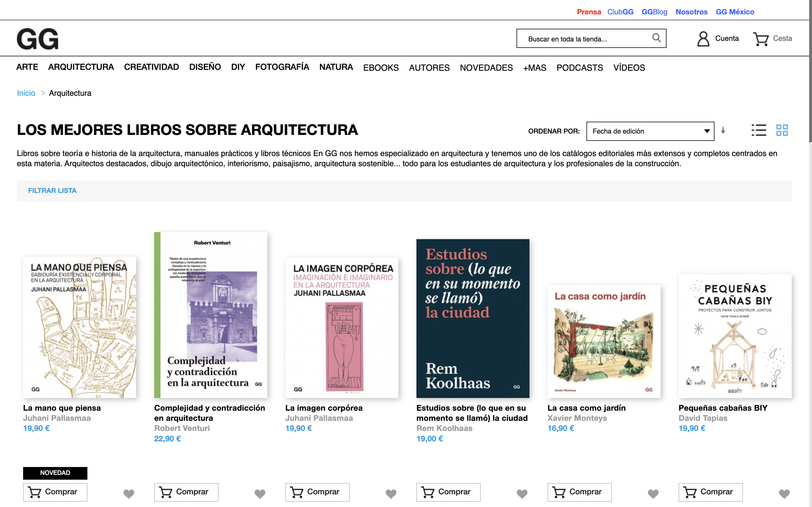Image resolution: width=812 pixels, height=507 pixels.
Task: Open the Cuenta account icon
Action: [703, 39]
